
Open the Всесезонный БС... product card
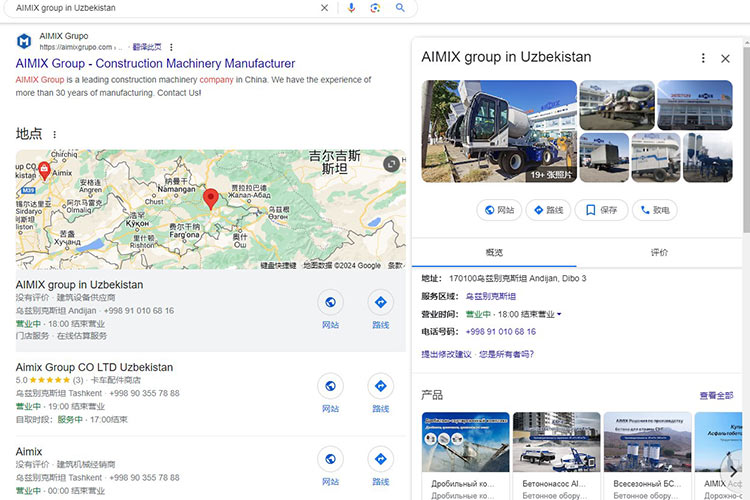point(648,456)
